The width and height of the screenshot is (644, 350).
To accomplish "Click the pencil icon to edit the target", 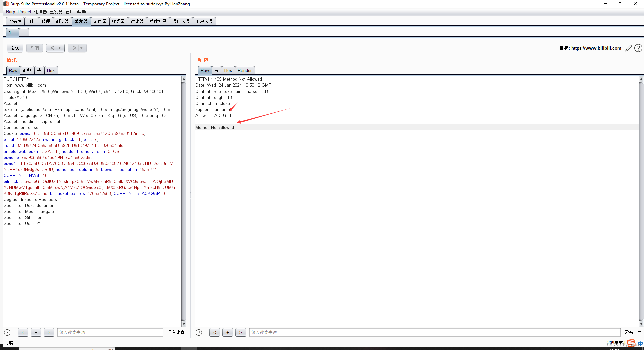I will click(628, 48).
